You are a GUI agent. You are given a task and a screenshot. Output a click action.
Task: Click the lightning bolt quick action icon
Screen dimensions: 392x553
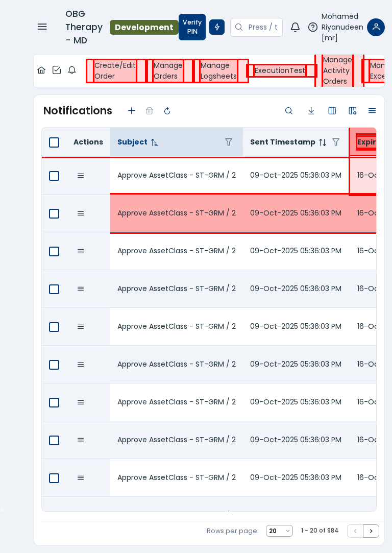click(x=217, y=27)
